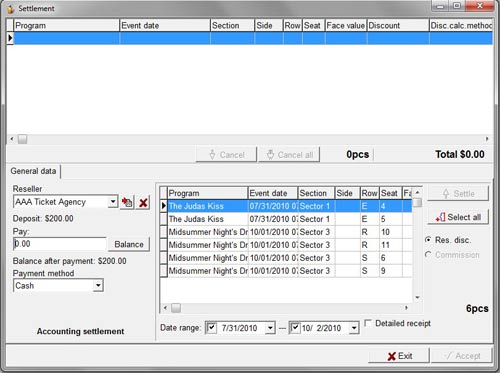Viewport: 500px width, 373px height.
Task: Click the Event date header in top grid
Action: [165, 26]
